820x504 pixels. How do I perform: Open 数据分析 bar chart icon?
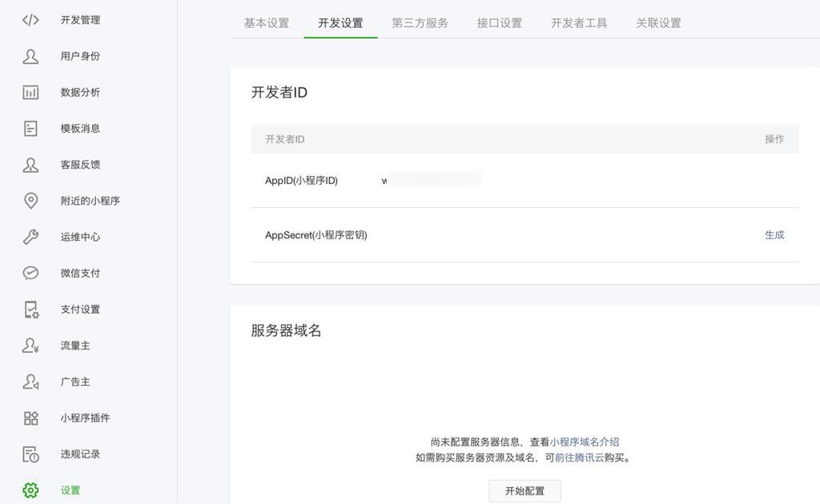point(30,92)
